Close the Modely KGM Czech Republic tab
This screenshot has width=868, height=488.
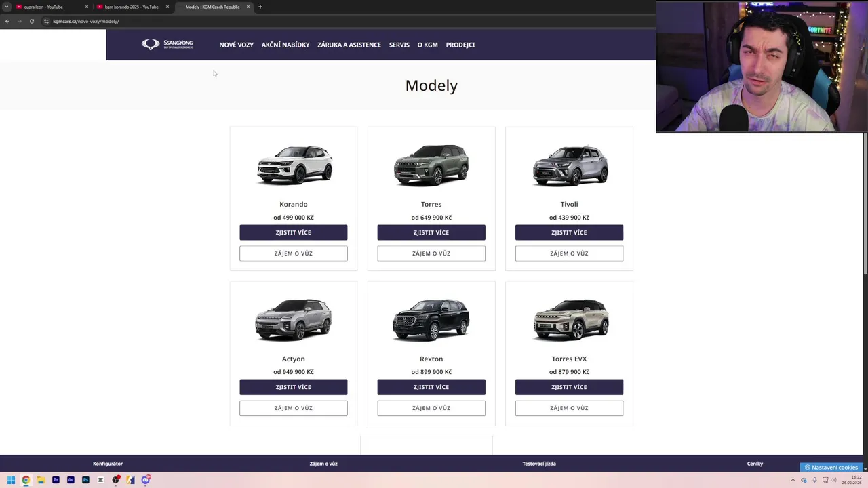click(x=248, y=7)
